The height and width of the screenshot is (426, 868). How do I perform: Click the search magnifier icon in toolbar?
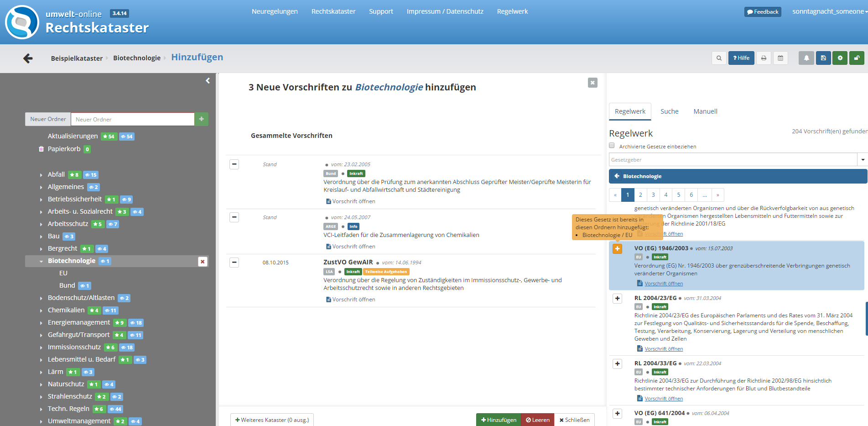click(x=719, y=58)
